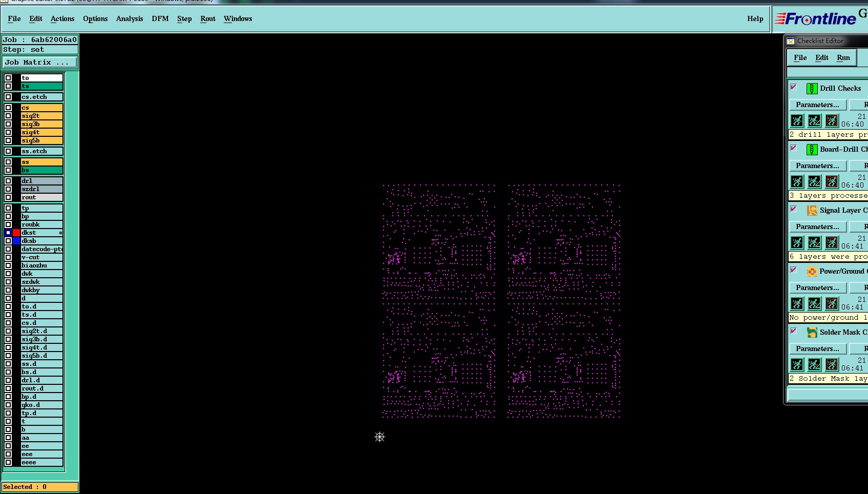This screenshot has height=494, width=868.
Task: Toggle the Board-Drill Checks checkbox
Action: (x=794, y=148)
